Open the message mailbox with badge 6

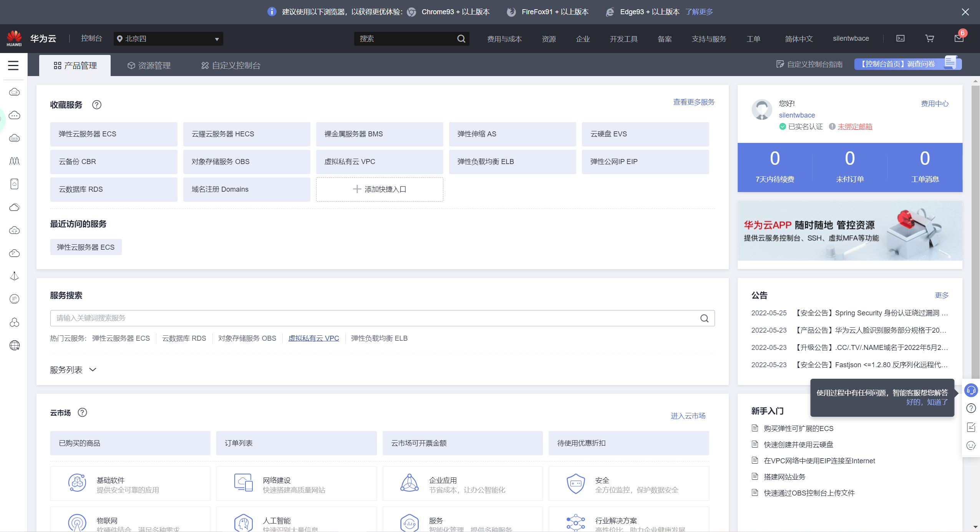958,38
